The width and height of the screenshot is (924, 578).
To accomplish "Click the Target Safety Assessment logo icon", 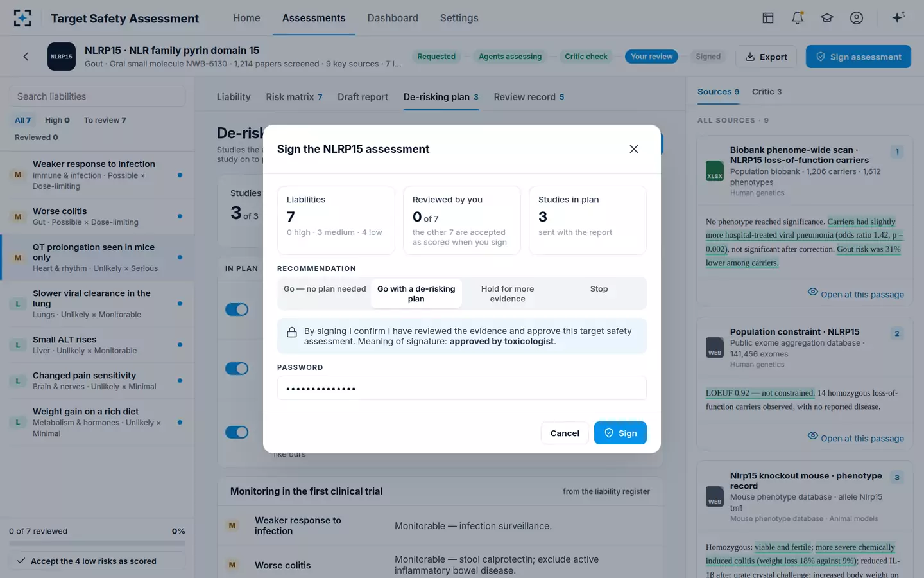I will point(22,18).
